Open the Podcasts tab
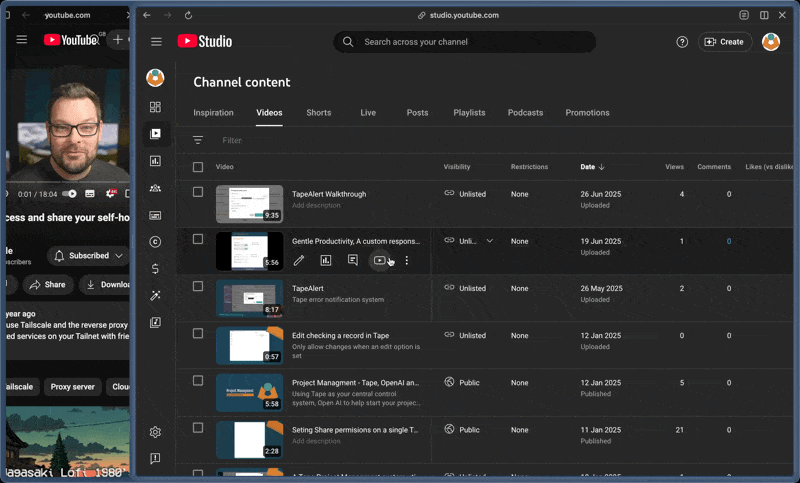The image size is (800, 483). pyautogui.click(x=526, y=113)
